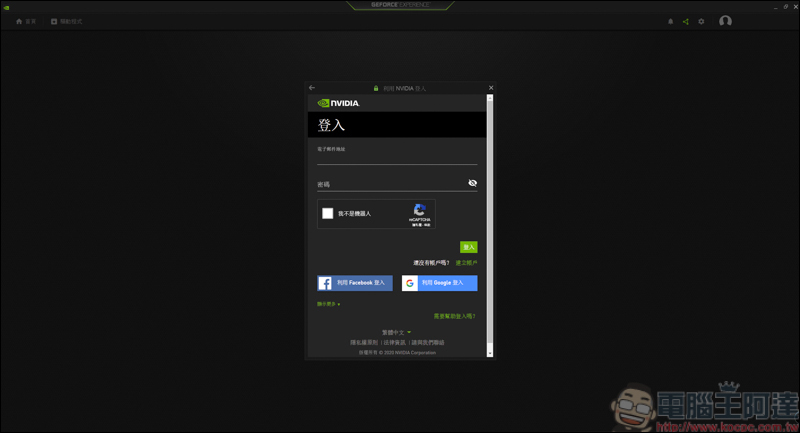Open the notifications bell icon
Viewport: 800px width, 433px height.
[670, 21]
